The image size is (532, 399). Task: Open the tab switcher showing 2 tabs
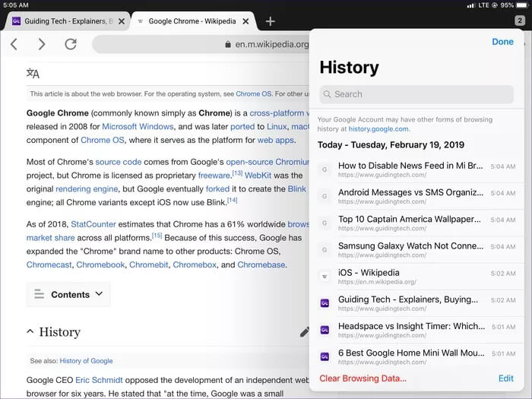click(x=519, y=21)
